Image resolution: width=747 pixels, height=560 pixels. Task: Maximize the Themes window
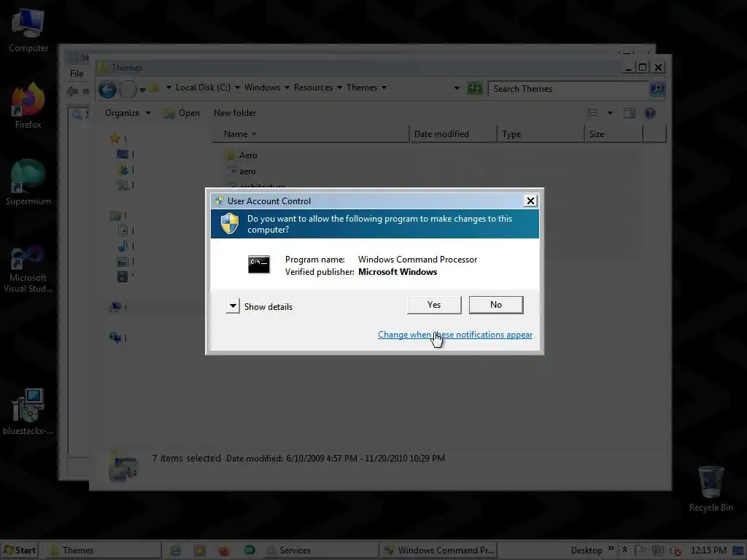coord(642,68)
